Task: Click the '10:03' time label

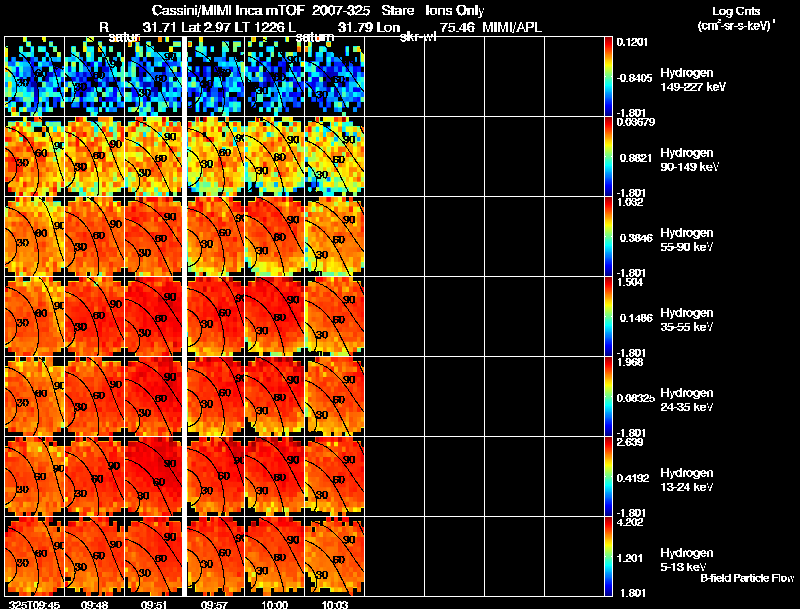Action: (334, 605)
